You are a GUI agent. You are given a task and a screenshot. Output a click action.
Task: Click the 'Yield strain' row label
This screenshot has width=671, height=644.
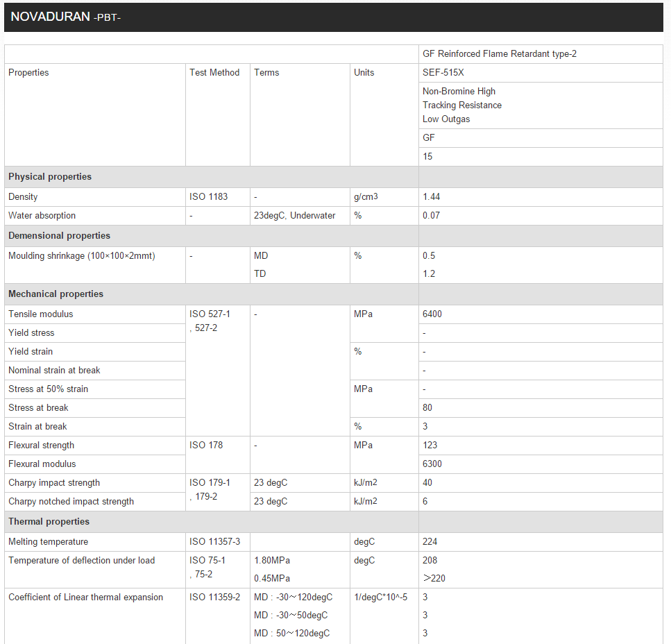pos(31,352)
